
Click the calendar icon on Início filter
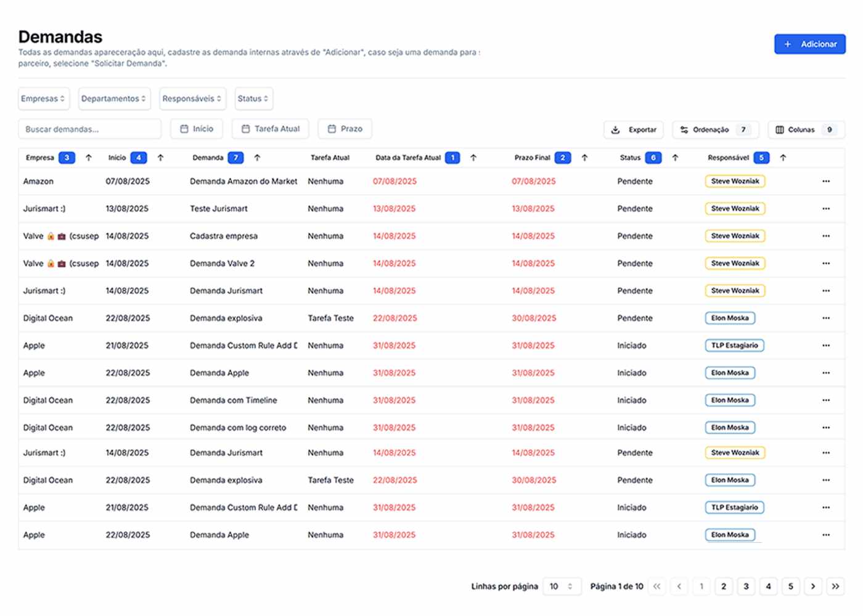(x=183, y=129)
